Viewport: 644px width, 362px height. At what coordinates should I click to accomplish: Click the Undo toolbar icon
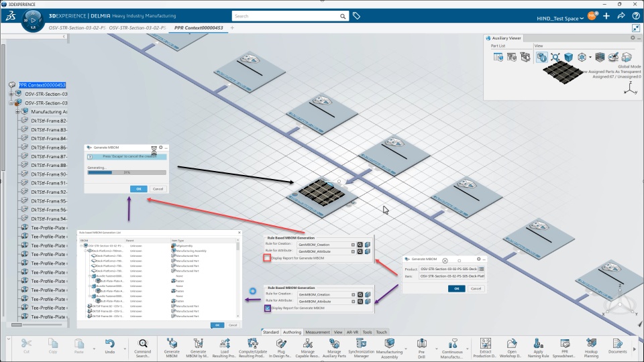(x=109, y=346)
